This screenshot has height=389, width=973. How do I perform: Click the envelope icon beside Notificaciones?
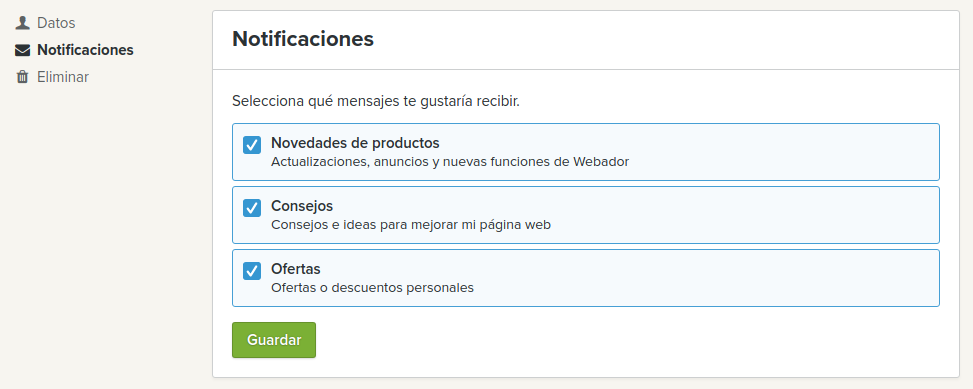[22, 50]
